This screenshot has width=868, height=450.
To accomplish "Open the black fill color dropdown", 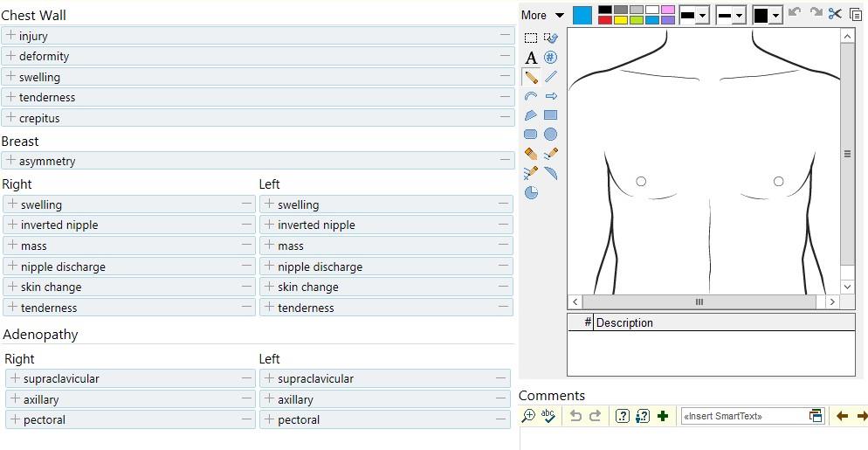I will click(x=775, y=16).
